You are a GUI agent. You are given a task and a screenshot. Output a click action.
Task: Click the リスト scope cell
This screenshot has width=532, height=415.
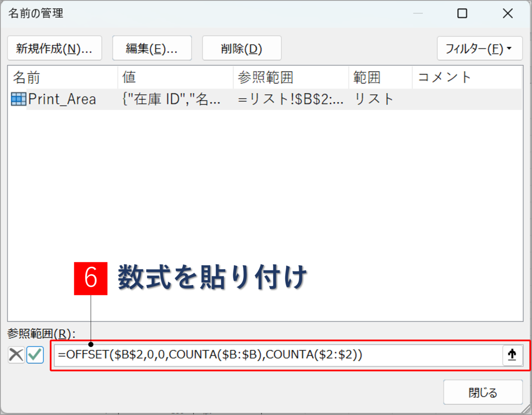(374, 99)
